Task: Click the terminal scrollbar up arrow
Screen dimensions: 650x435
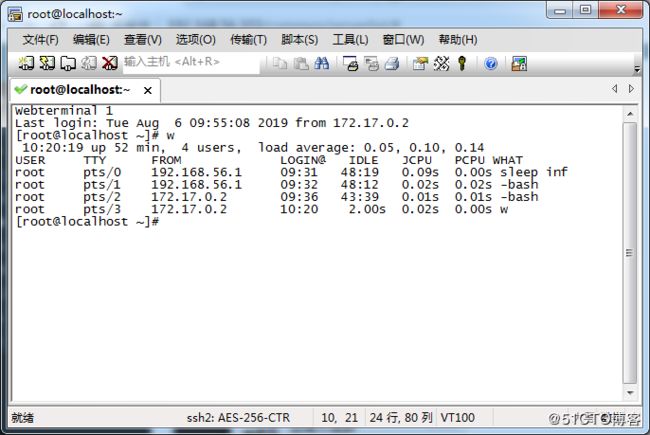Action: 630,114
